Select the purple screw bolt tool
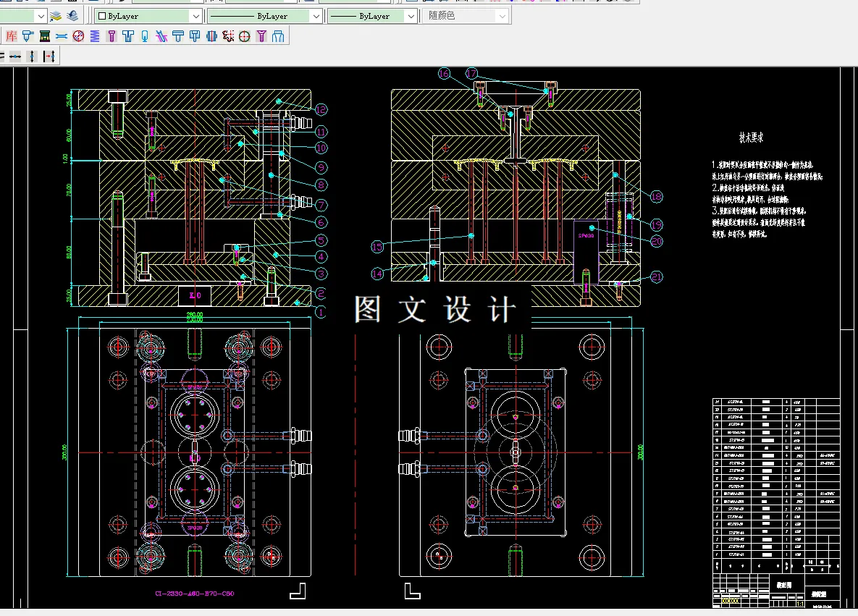 pos(112,35)
